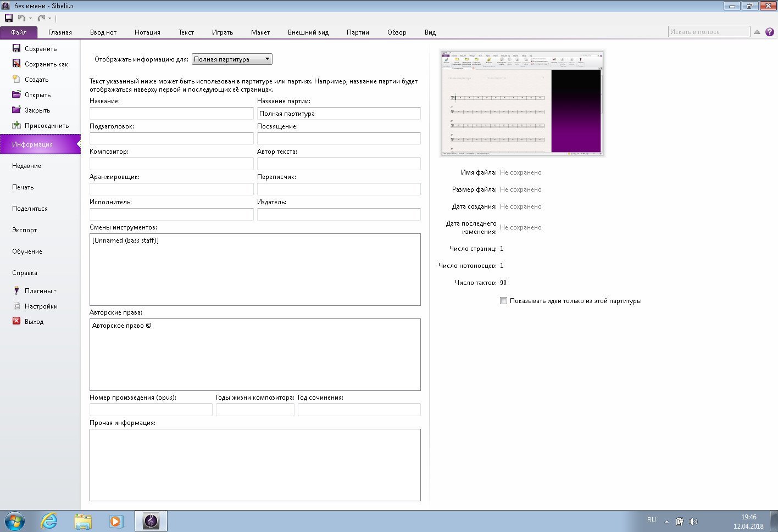Screen dimensions: 778x532
Task: Click the Смены инструментов text area
Action: pos(255,269)
